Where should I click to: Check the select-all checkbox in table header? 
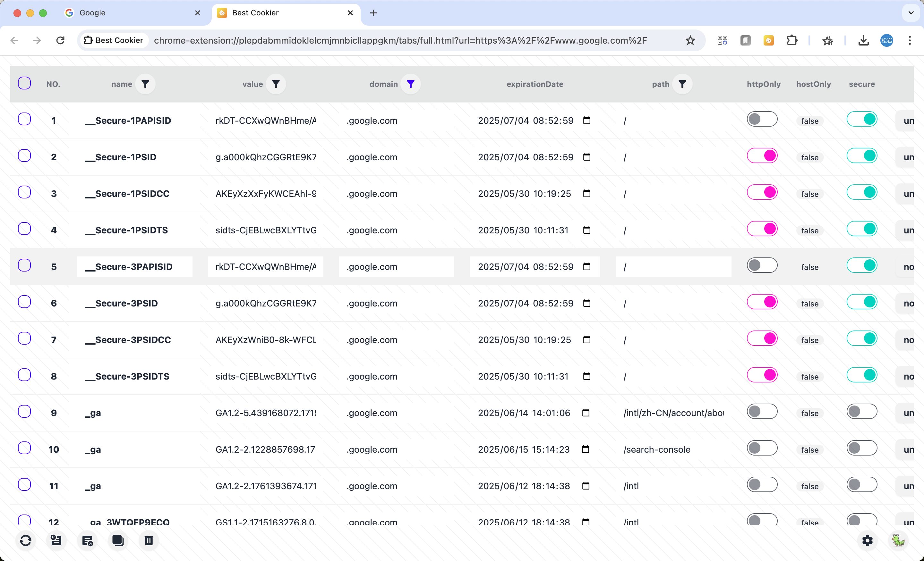coord(24,83)
